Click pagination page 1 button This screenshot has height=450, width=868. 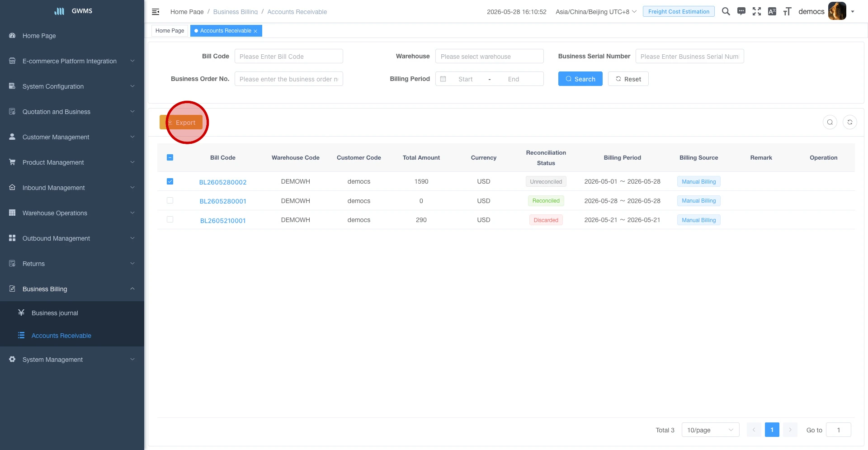pos(772,430)
